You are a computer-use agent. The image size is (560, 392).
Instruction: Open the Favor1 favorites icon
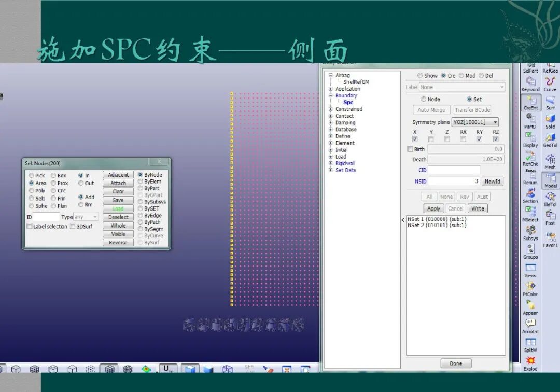(550, 239)
